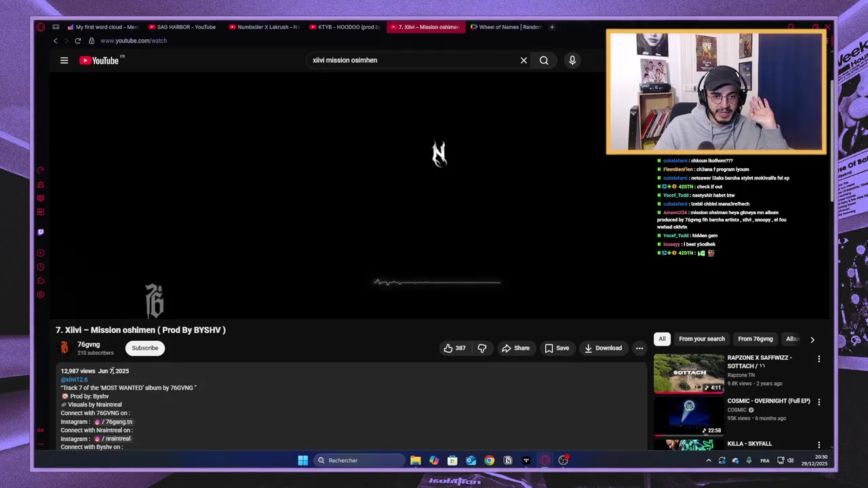Focus the youtube.com/watch address bar

click(x=134, y=41)
